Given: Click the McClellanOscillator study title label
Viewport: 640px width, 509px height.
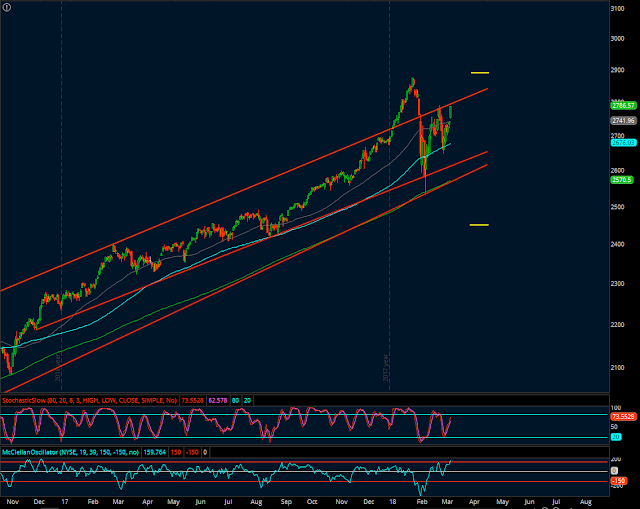Looking at the screenshot, I should (71, 452).
